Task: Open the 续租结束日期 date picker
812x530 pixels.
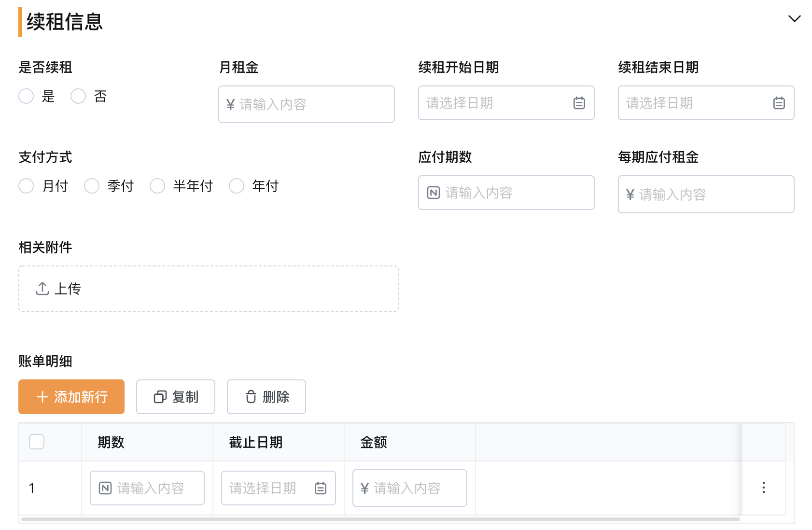Action: pyautogui.click(x=706, y=103)
